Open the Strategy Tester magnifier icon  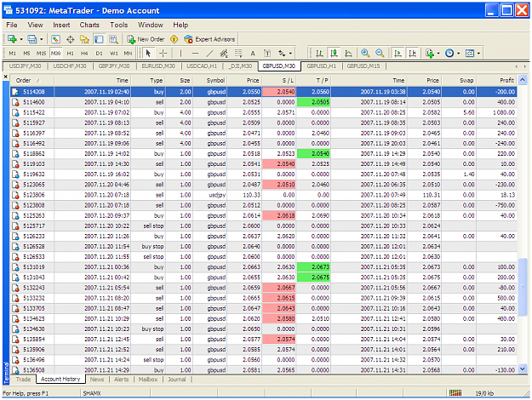tap(113, 39)
